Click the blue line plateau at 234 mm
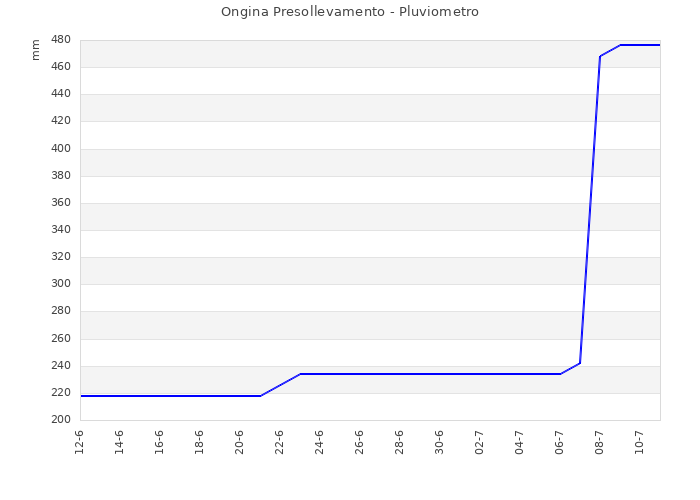700x500 pixels. click(x=430, y=374)
